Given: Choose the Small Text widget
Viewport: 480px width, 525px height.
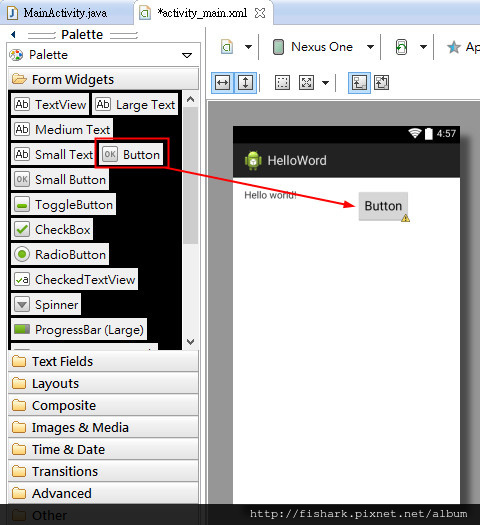Looking at the screenshot, I should 53,154.
